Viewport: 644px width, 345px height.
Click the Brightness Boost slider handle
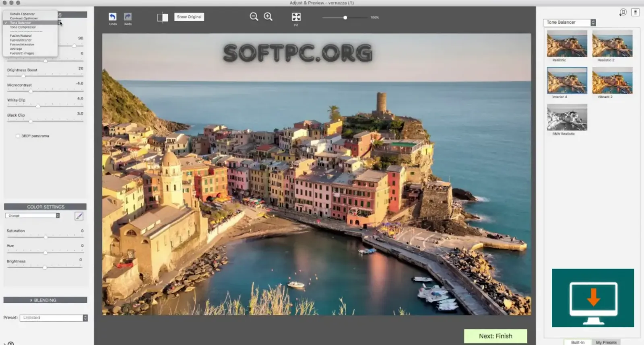(23, 76)
